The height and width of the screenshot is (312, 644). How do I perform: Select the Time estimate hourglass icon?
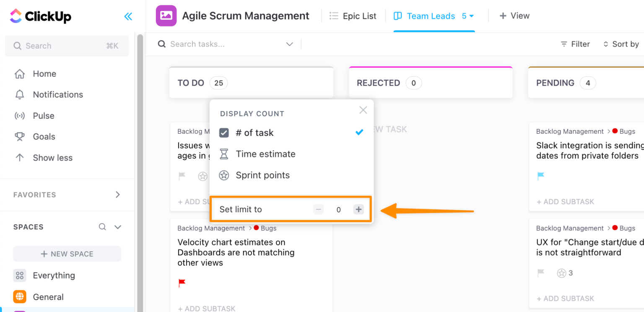click(x=224, y=153)
